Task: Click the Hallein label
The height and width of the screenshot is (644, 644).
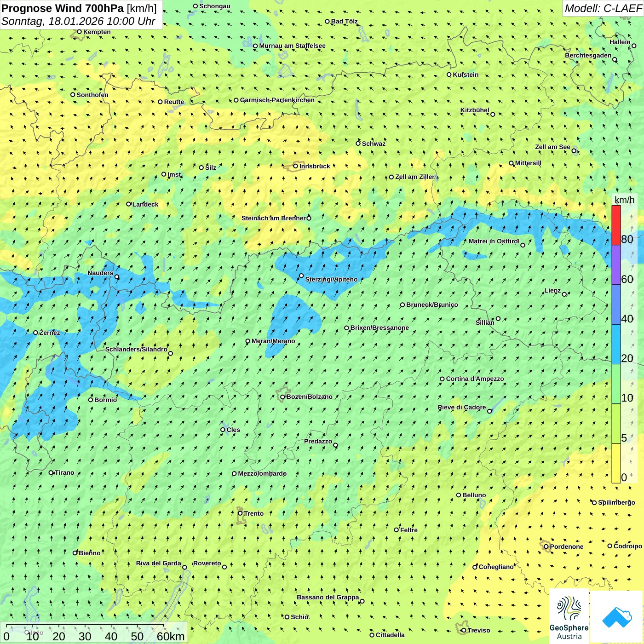Action: click(620, 42)
